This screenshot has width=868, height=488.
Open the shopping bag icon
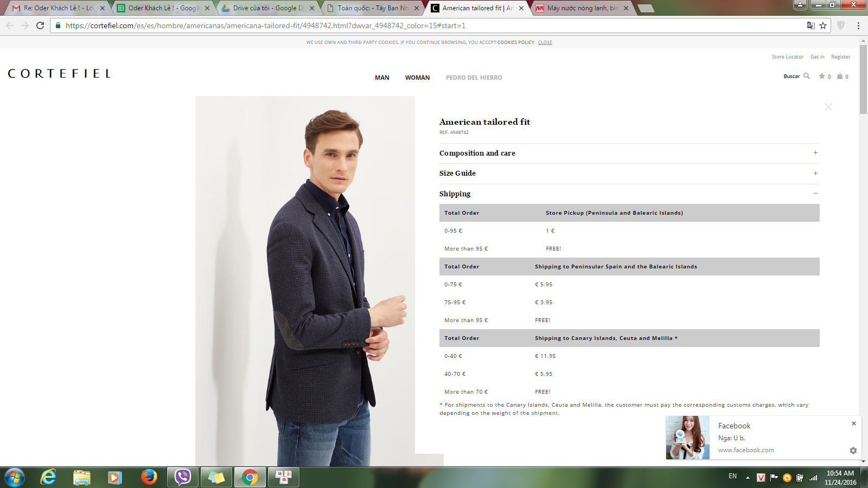[840, 76]
